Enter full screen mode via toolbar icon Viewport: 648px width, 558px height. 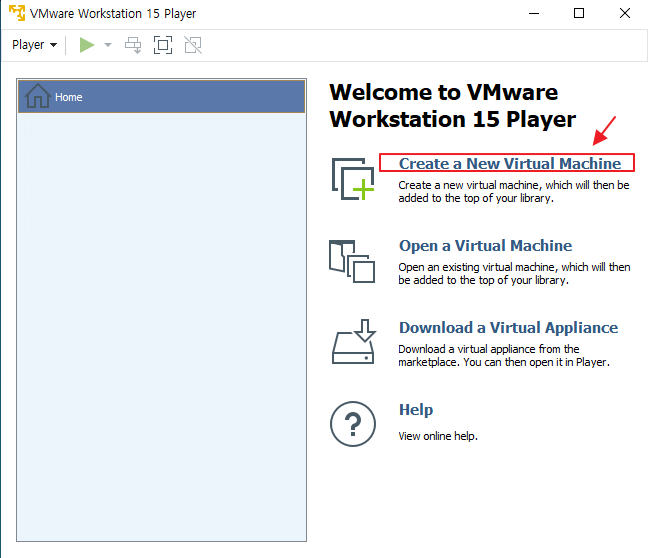[x=163, y=45]
